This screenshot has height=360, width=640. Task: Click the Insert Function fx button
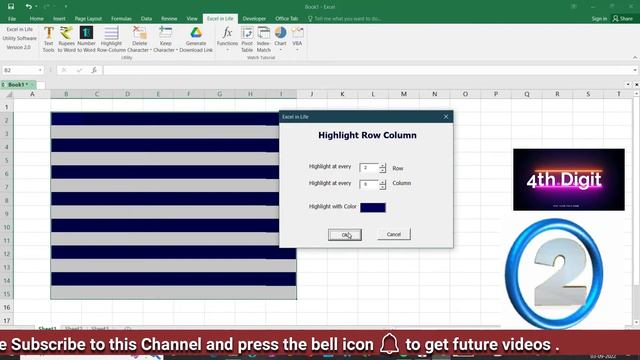pyautogui.click(x=94, y=70)
